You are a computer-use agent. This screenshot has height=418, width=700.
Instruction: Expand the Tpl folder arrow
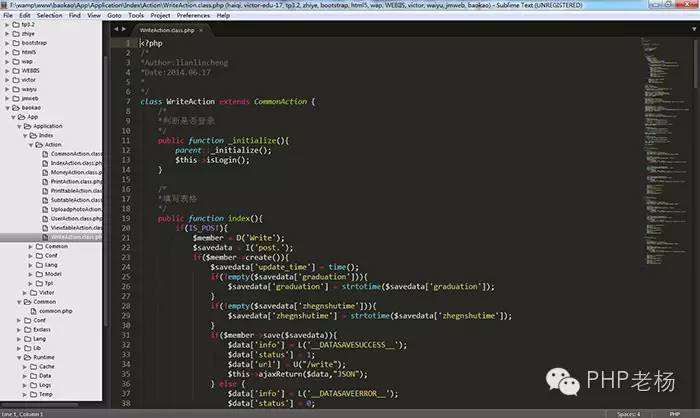tap(30, 284)
